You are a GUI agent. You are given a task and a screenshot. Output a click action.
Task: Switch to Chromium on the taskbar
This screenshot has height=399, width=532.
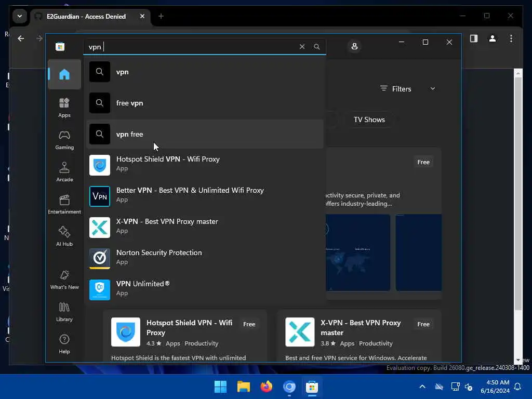[x=289, y=387]
